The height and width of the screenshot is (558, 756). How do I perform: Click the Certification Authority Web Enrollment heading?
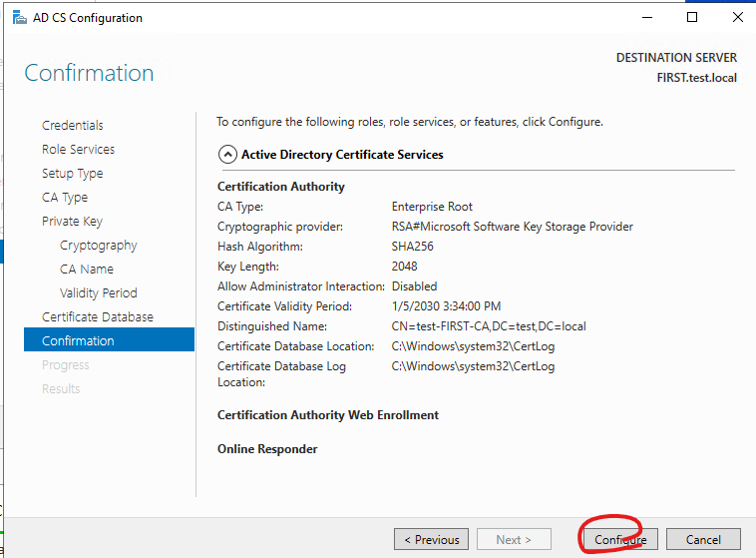328,415
